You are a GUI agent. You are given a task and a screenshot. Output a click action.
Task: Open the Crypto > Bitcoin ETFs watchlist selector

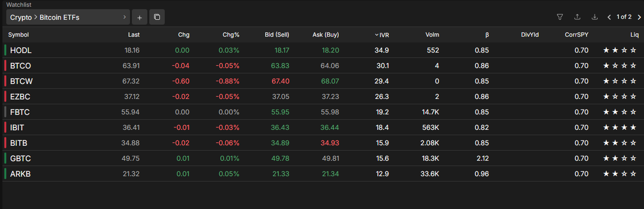point(68,17)
